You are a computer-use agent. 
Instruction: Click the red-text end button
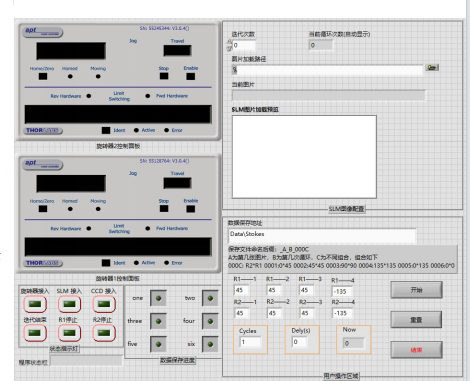(x=416, y=350)
